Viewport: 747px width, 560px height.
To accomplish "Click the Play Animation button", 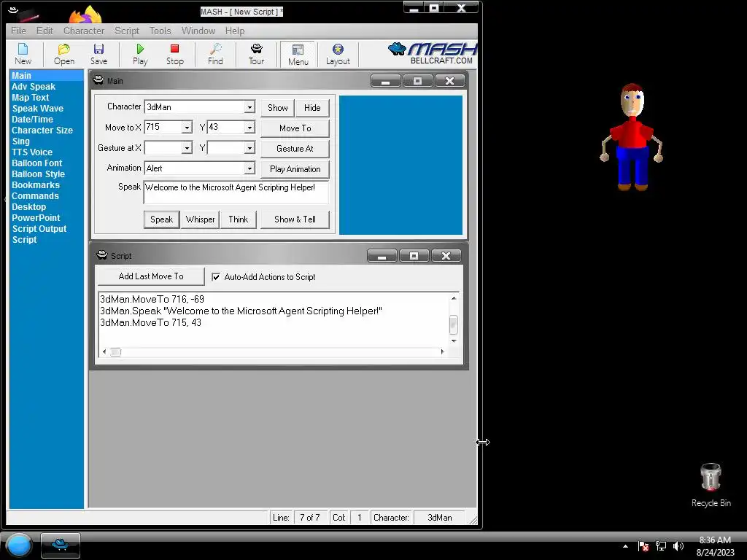I will (x=295, y=169).
